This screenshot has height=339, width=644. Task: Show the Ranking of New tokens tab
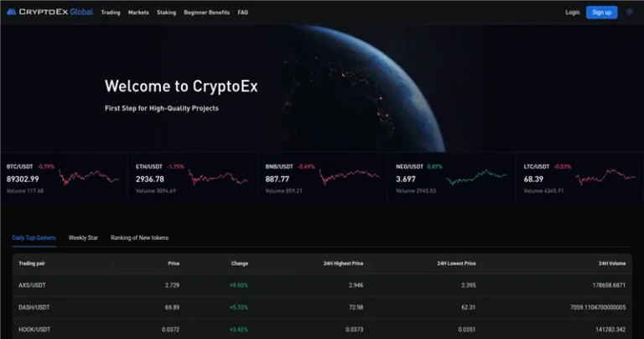coord(139,237)
